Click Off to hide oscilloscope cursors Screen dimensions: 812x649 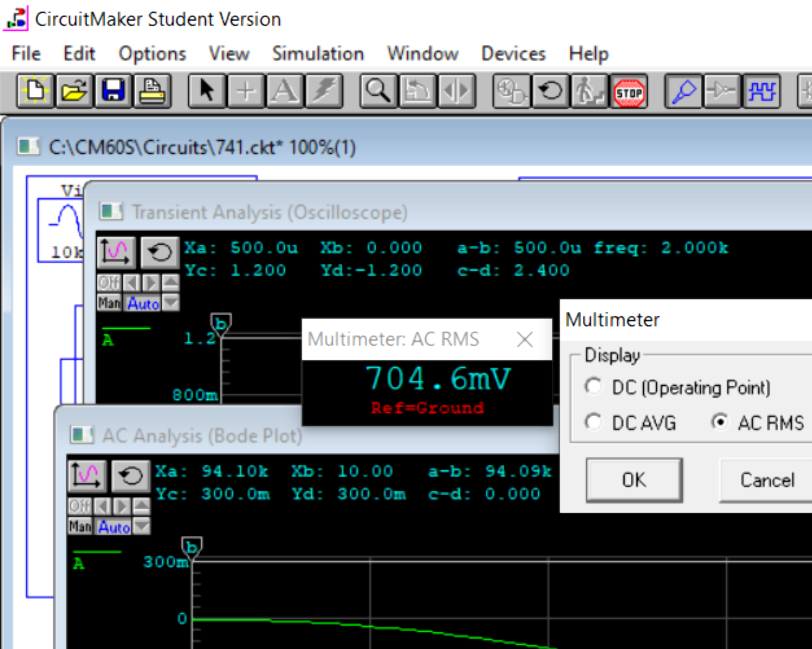[109, 282]
